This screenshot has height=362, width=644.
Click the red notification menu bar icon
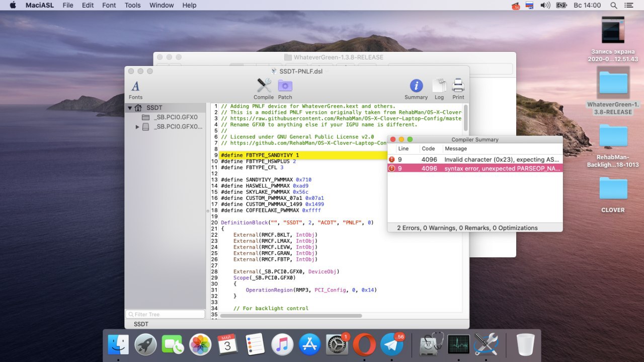pyautogui.click(x=516, y=6)
